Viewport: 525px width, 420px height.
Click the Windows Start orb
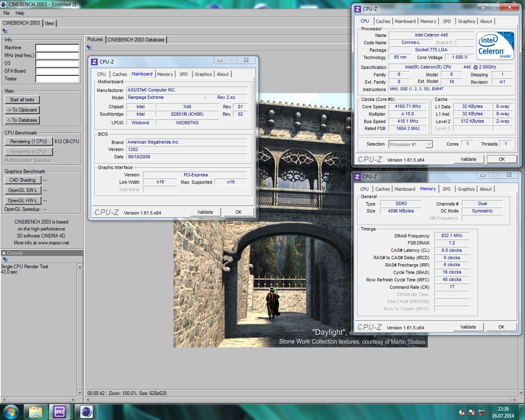click(11, 411)
